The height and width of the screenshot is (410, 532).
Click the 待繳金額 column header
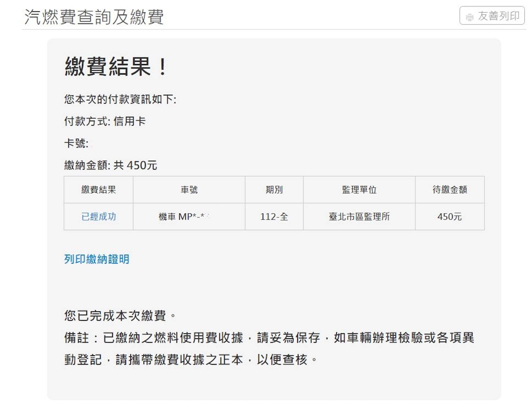point(450,190)
